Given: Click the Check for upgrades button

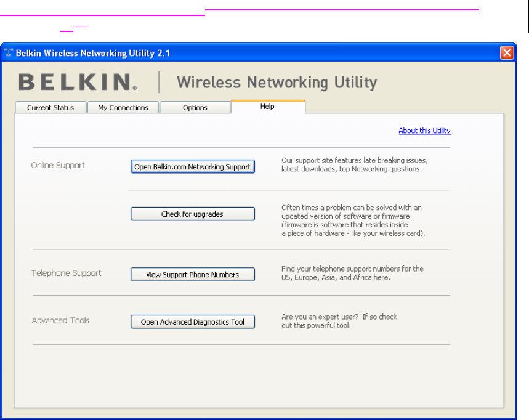Looking at the screenshot, I should click(193, 214).
